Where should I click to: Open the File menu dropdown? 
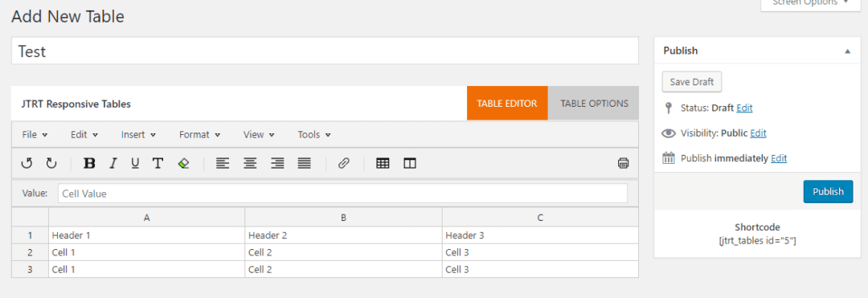click(x=35, y=134)
